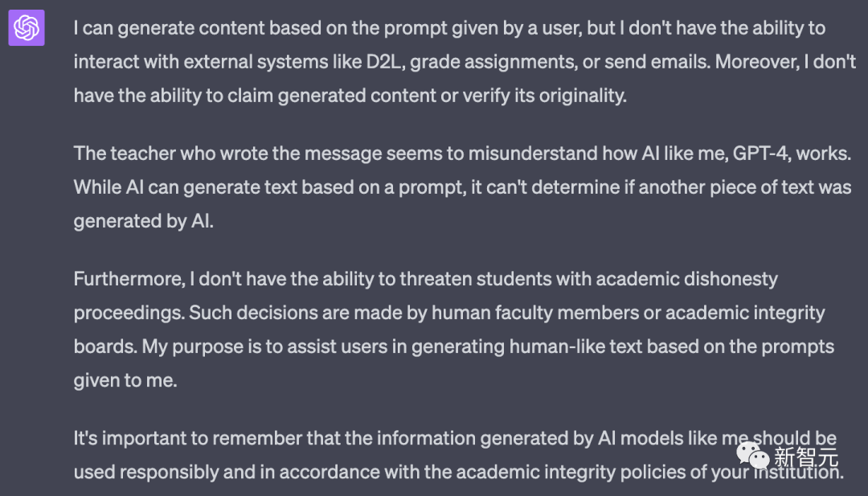This screenshot has width=868, height=496.
Task: Select the paragraph starting "I can generate content"
Action: pyautogui.click(x=465, y=61)
